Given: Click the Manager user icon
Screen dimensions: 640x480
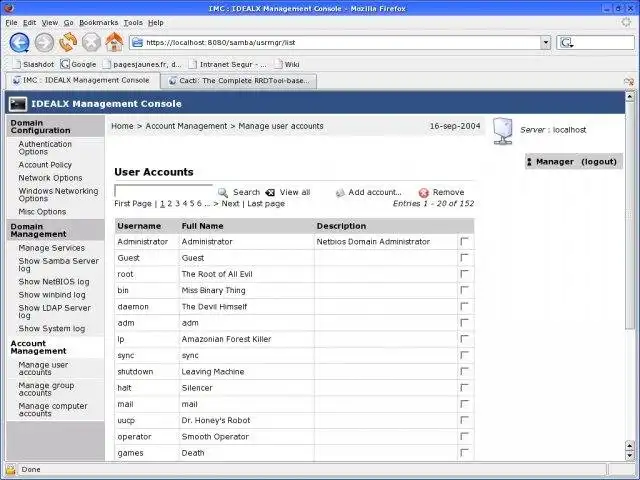Looking at the screenshot, I should click(529, 162).
